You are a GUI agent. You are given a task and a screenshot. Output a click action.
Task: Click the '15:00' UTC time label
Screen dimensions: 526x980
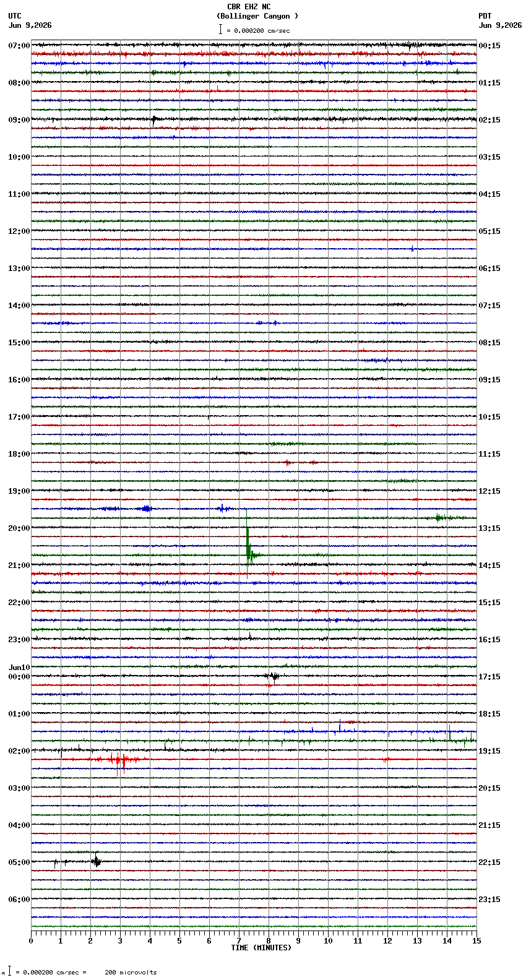pos(19,343)
